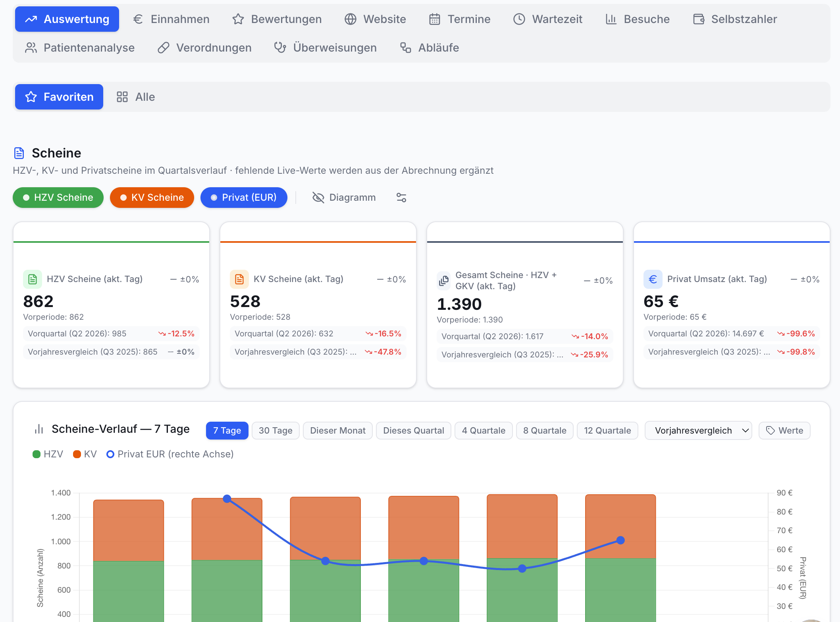Open the chart settings sliders icon
The image size is (840, 622).
click(x=401, y=198)
